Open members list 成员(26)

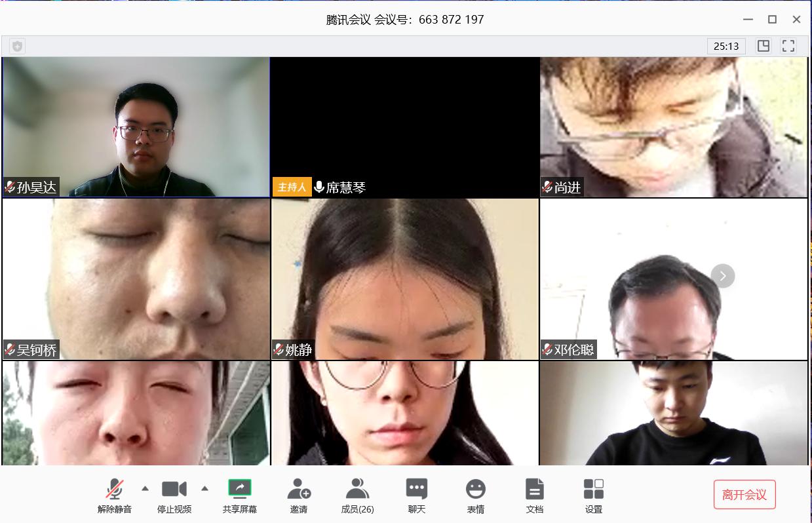[357, 495]
